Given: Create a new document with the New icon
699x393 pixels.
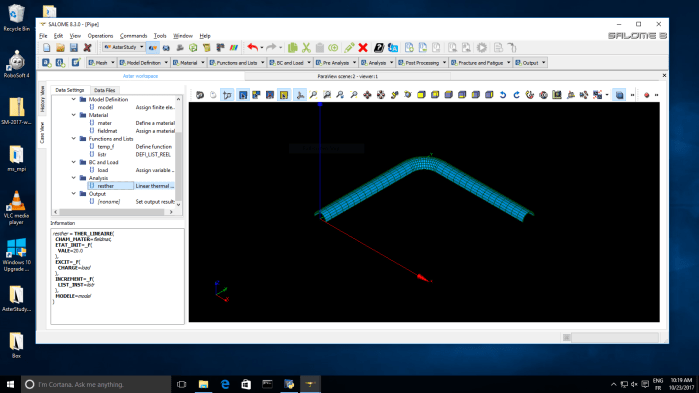Looking at the screenshot, I should tap(46, 48).
